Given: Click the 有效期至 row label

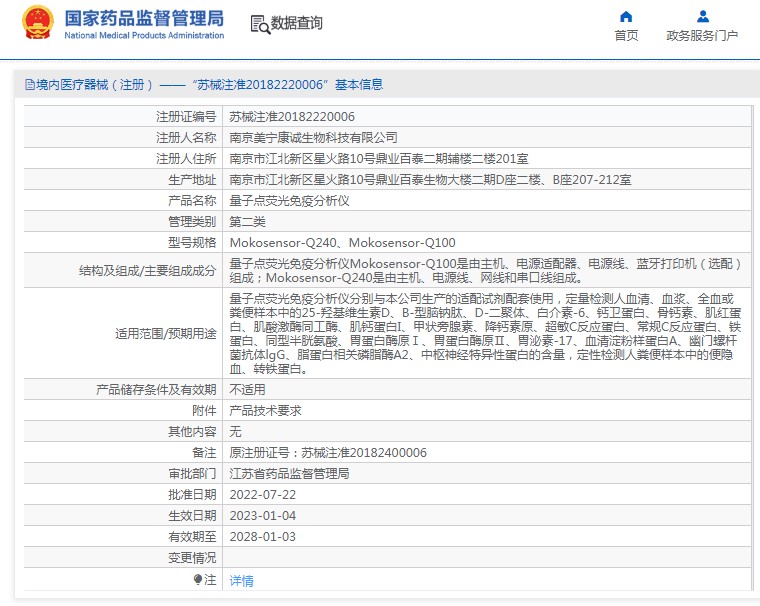Looking at the screenshot, I should [192, 537].
